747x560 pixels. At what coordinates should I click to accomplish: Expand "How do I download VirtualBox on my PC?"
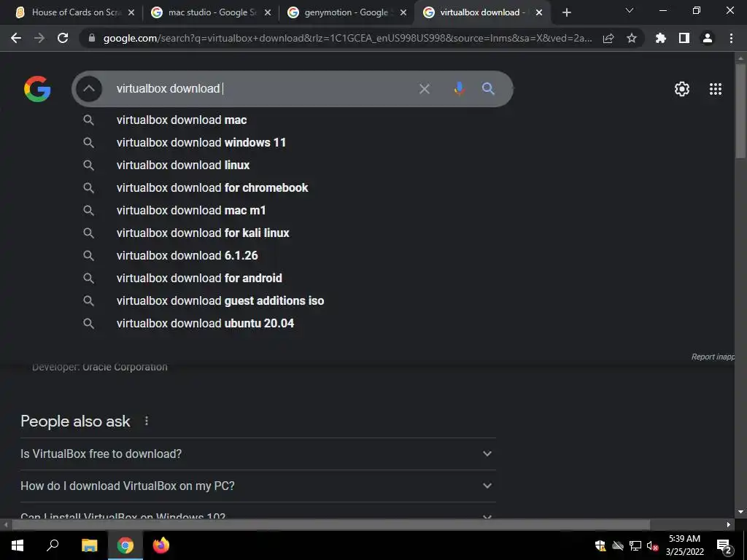pos(258,486)
